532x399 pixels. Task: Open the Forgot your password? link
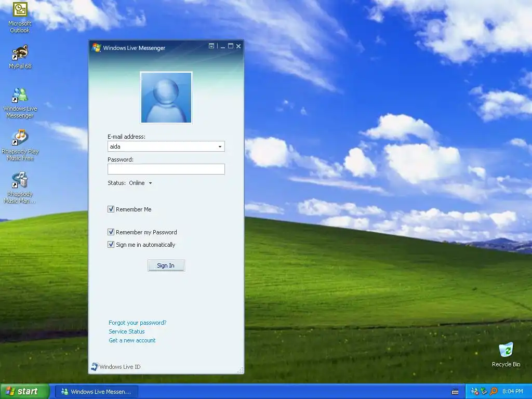(137, 323)
